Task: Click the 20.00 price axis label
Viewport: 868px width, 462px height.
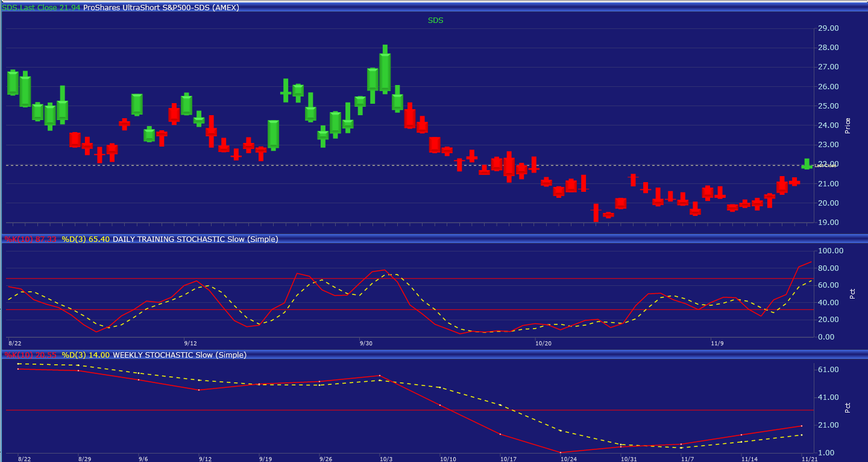Action: pyautogui.click(x=828, y=203)
